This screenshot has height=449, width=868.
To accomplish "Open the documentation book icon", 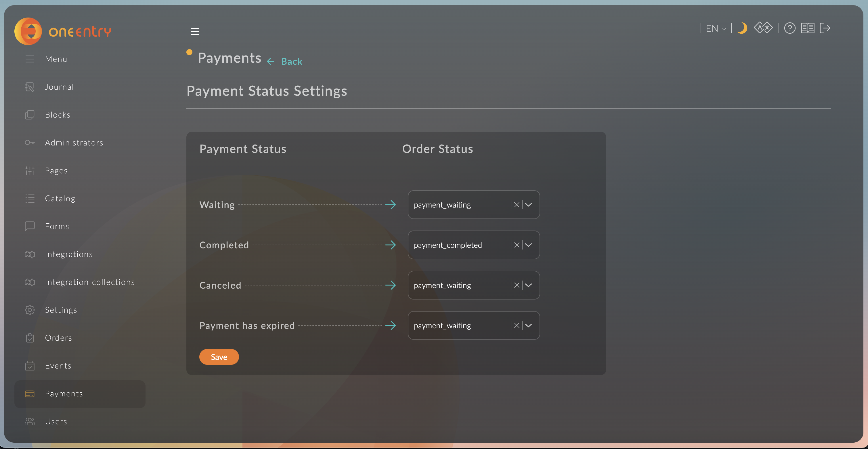I will [807, 28].
